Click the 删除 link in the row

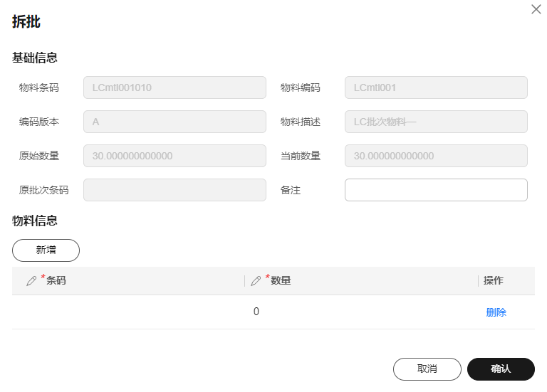[496, 312]
